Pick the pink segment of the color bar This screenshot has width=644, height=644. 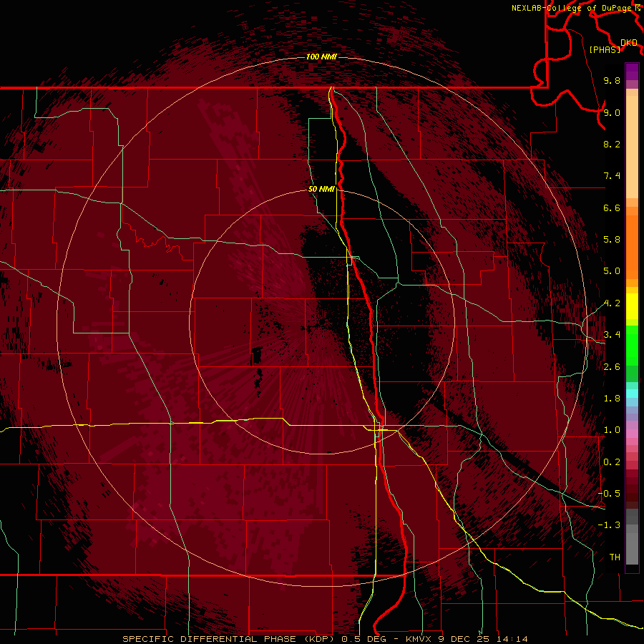pos(632,434)
